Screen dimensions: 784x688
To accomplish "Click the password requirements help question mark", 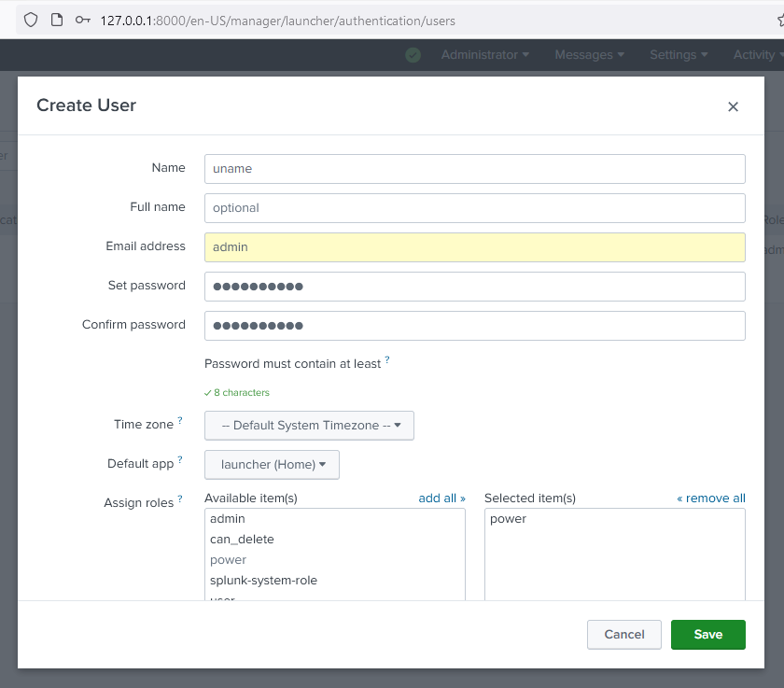I will (387, 359).
